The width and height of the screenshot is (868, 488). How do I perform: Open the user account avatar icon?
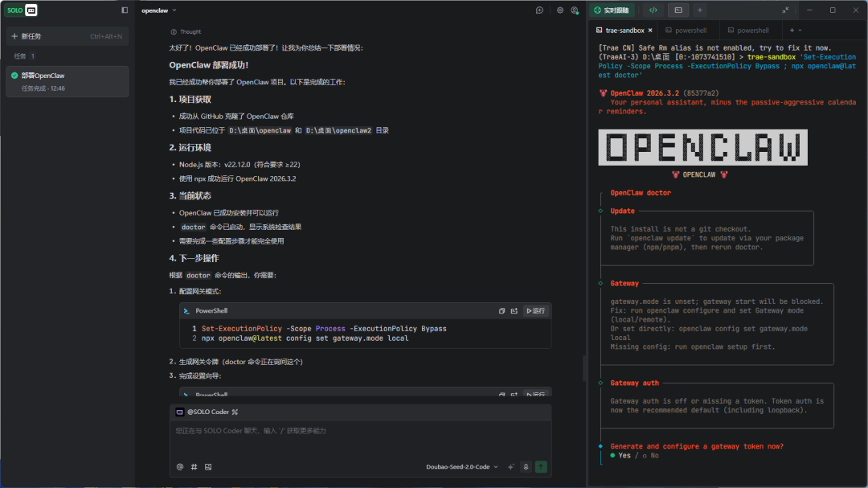pyautogui.click(x=575, y=10)
